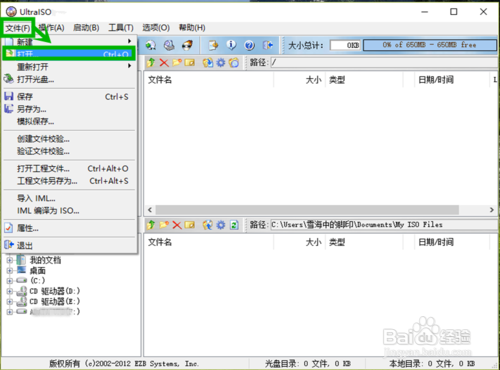500x370 pixels.
Task: Expand the 桌面 tree node
Action: point(10,270)
